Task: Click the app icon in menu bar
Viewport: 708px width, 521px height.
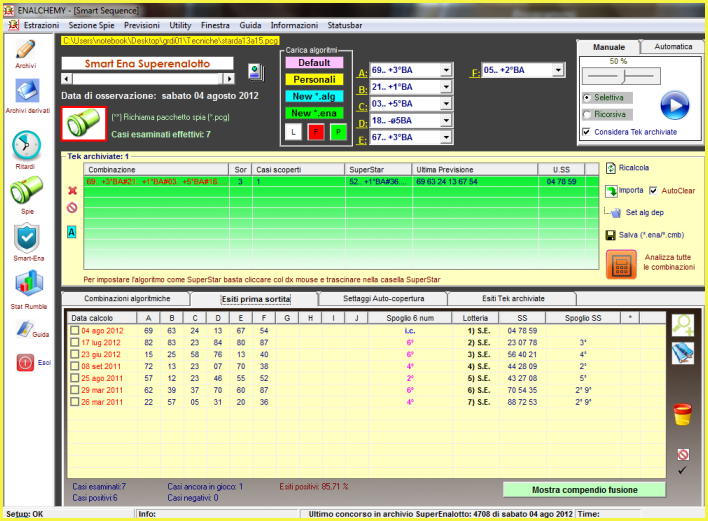Action: coord(14,25)
